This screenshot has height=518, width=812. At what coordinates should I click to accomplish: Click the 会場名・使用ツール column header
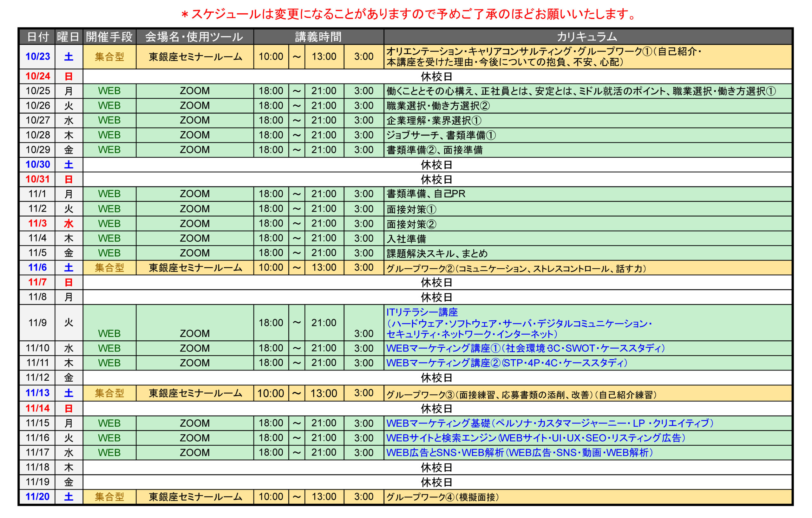[x=195, y=37]
